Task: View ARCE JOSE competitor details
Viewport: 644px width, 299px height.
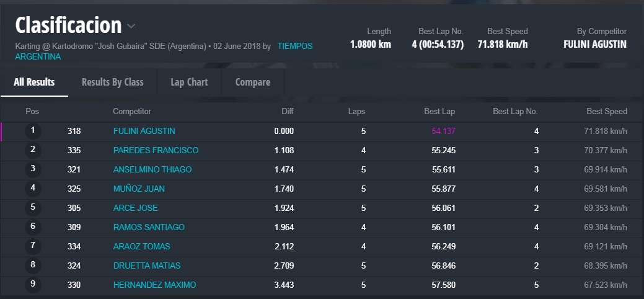Action: tap(135, 208)
